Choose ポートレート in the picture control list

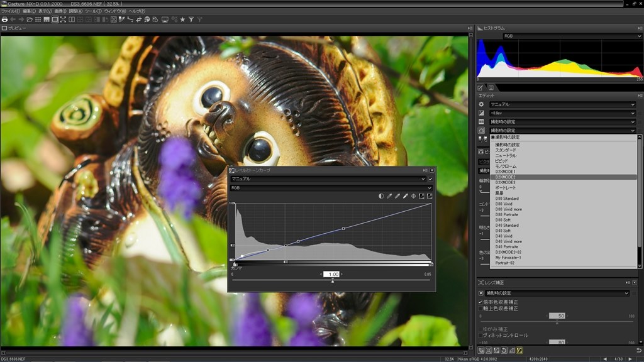(506, 188)
